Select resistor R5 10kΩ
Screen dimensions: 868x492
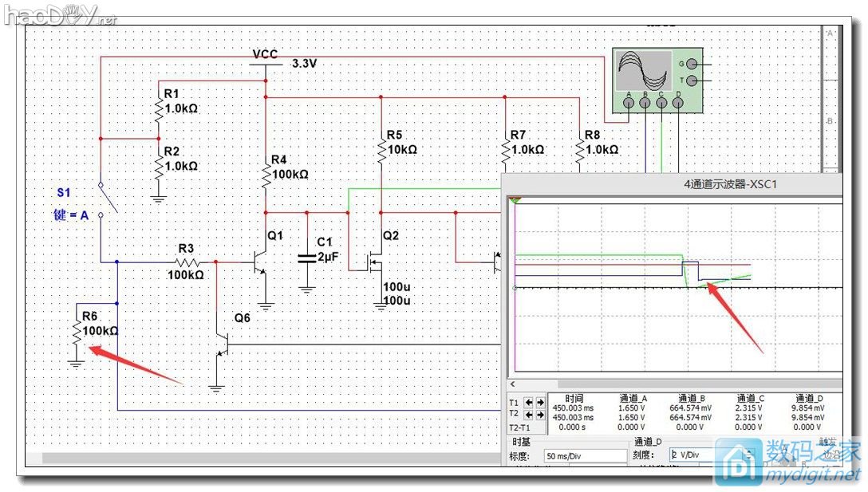tap(381, 149)
